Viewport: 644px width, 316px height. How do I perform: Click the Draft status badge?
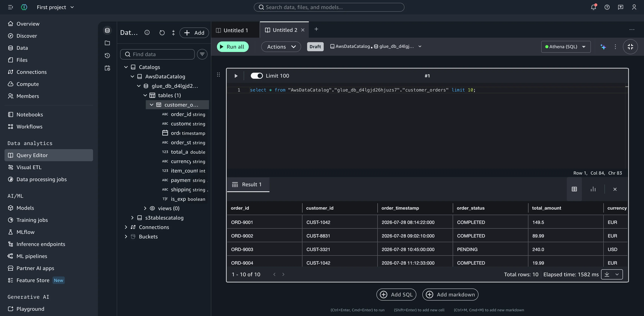click(x=315, y=47)
